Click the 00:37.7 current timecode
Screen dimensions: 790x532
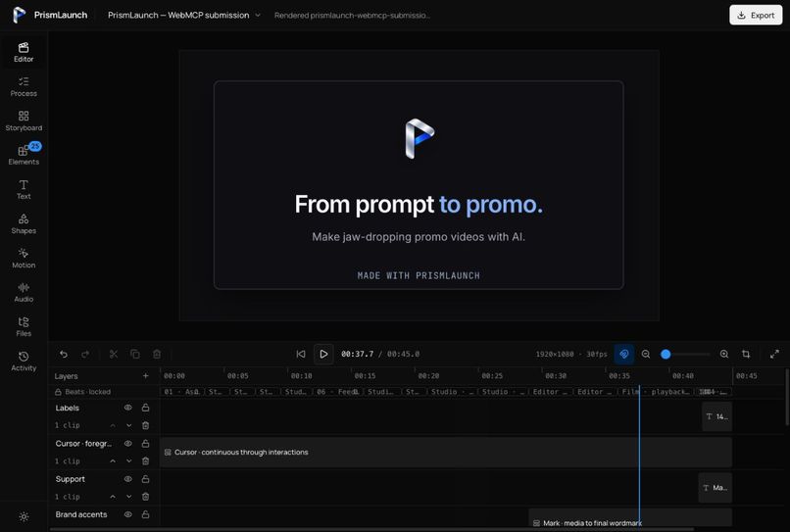pos(357,354)
